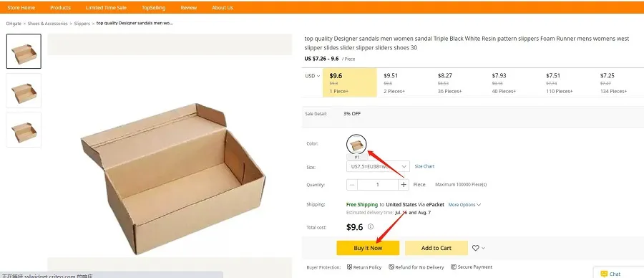Open the Chat bubble icon
Screen dimensions: 644x278
click(x=604, y=274)
